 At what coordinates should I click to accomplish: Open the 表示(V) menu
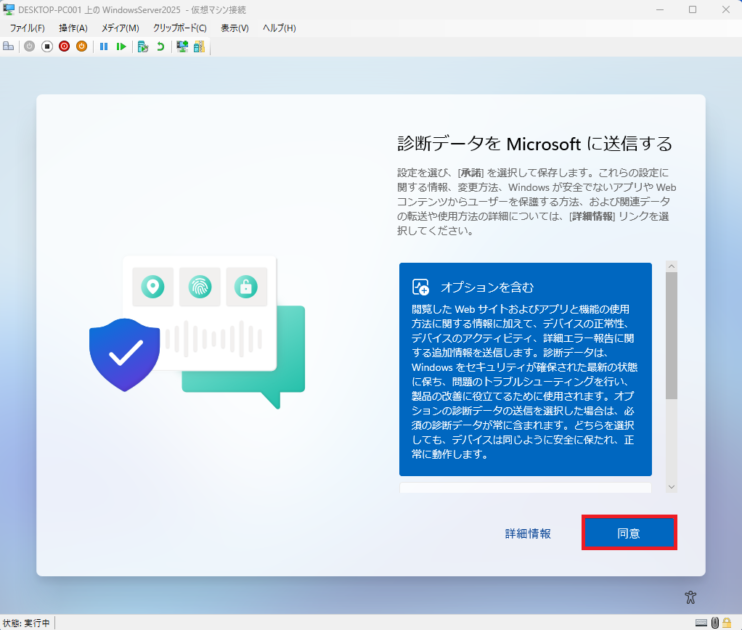click(235, 28)
